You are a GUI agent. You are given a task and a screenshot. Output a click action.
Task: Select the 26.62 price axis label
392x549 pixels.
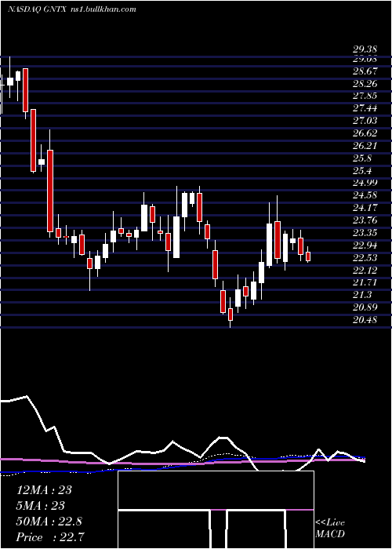pos(365,133)
